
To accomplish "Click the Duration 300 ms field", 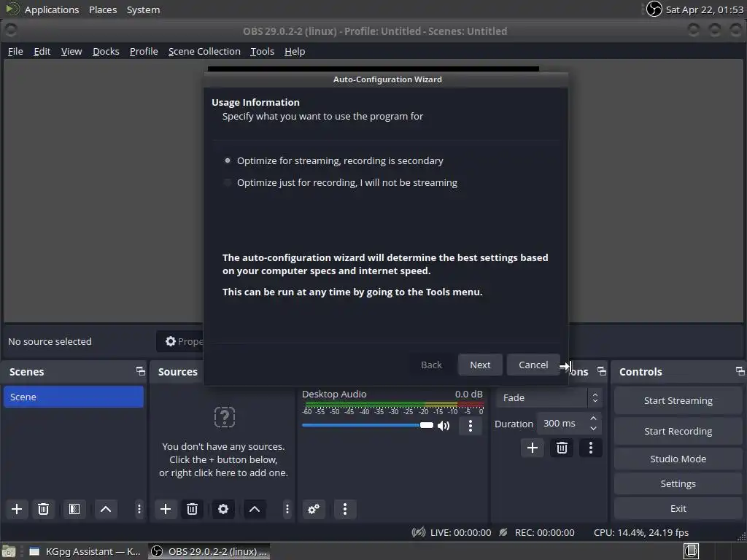I will (x=562, y=424).
